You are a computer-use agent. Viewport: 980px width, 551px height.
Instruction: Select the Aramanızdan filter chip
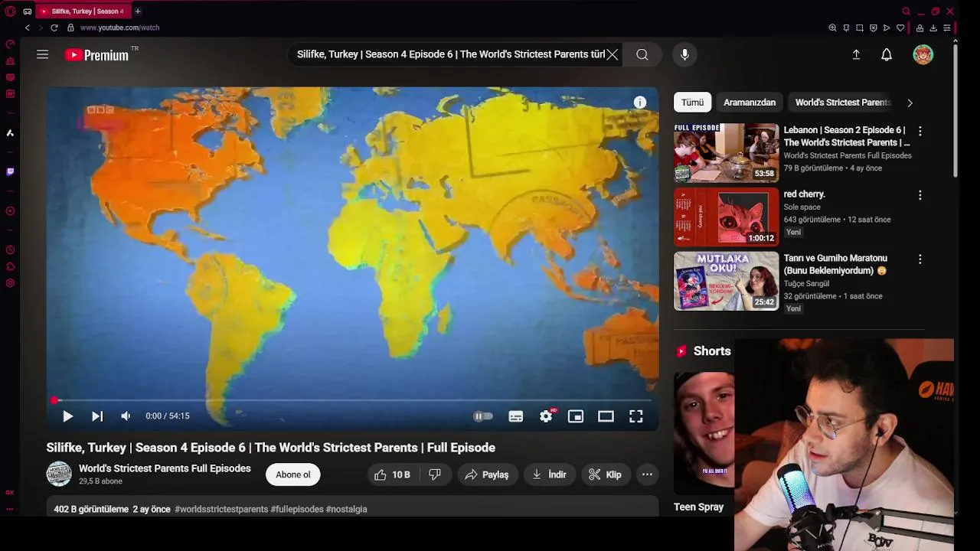pos(750,103)
